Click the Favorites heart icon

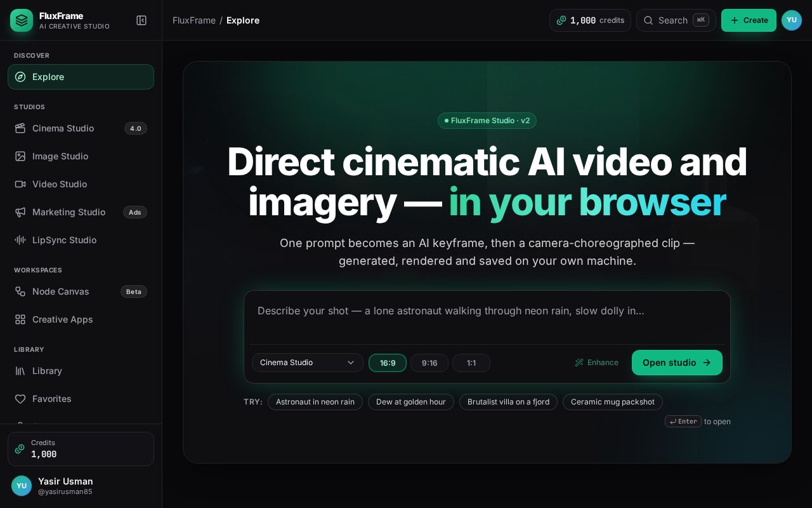[20, 399]
